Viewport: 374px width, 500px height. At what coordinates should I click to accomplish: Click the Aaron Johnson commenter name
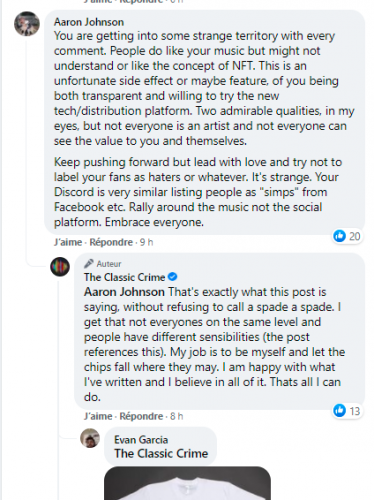coord(89,22)
